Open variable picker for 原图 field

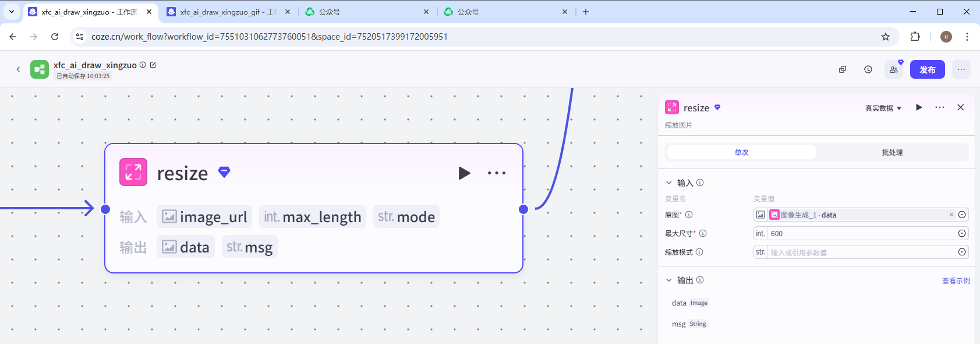pos(962,215)
